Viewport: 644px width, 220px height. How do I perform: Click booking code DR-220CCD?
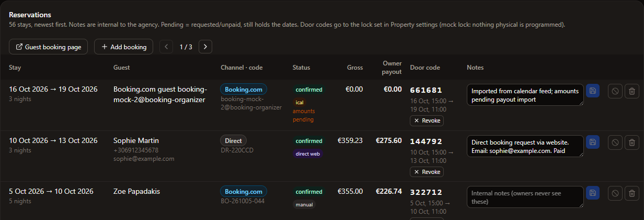click(237, 150)
